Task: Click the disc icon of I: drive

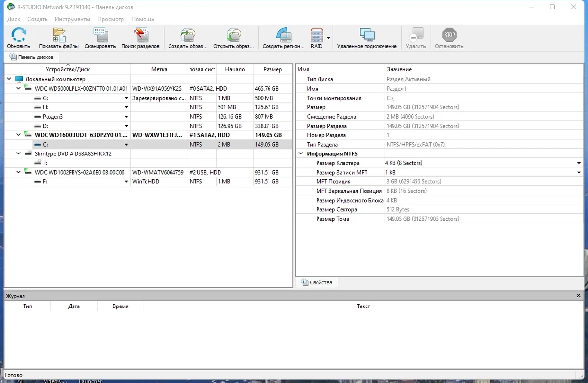Action: [38, 162]
